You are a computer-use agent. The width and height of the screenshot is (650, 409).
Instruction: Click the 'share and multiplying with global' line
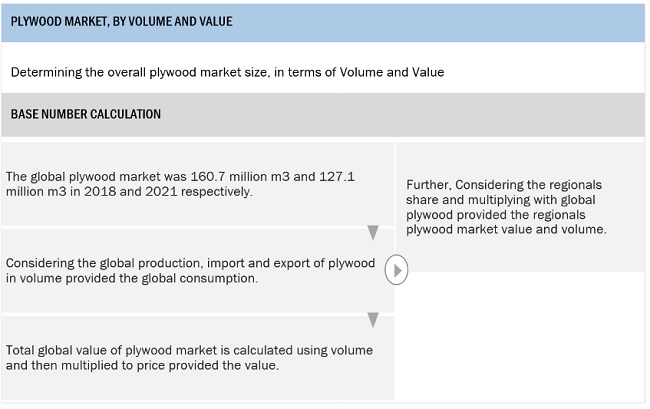click(503, 200)
